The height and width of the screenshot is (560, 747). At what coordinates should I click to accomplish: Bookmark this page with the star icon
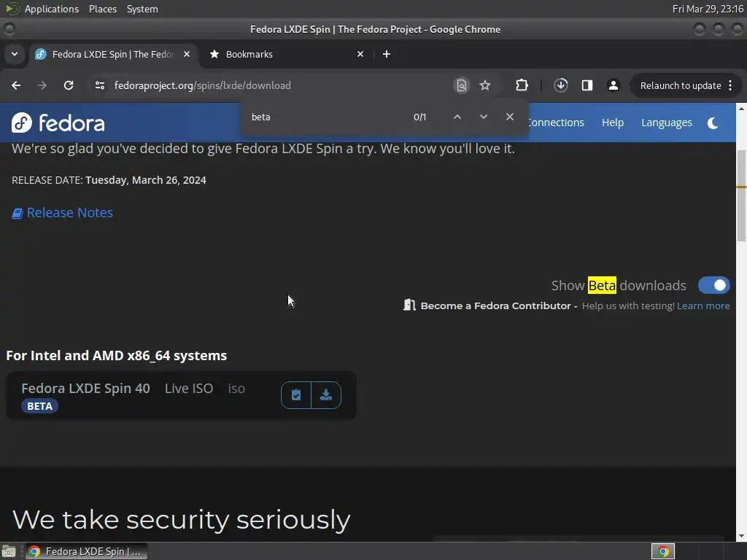click(x=485, y=85)
